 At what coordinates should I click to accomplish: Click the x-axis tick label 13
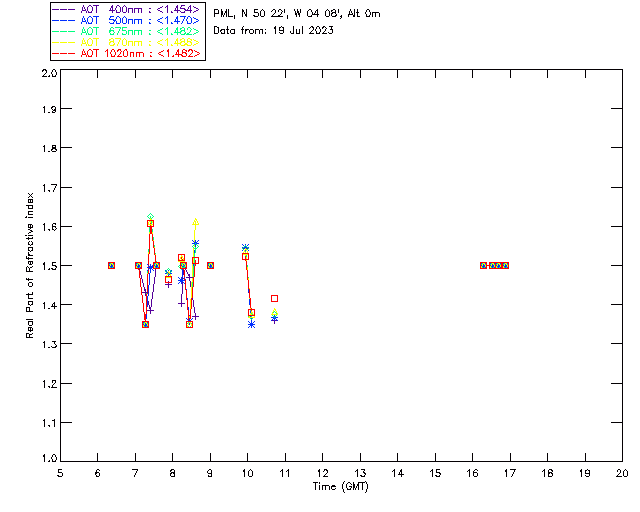(x=360, y=473)
